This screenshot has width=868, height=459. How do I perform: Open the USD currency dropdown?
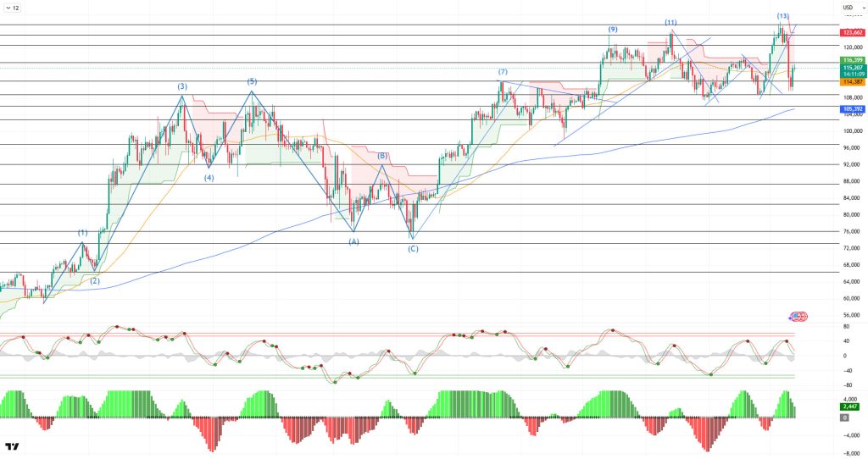[850, 8]
